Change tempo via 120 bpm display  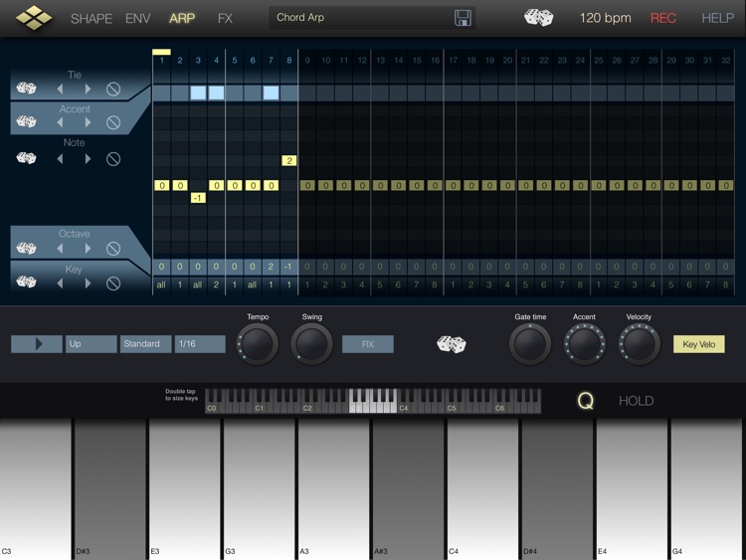coord(605,18)
